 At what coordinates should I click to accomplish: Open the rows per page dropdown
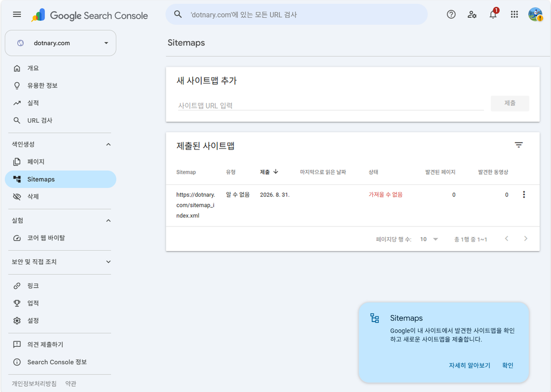click(429, 239)
